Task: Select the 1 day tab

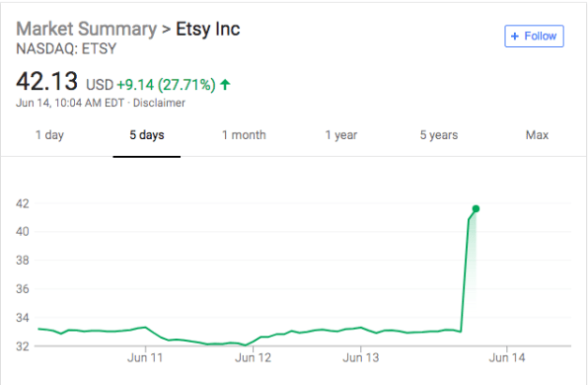Action: (x=49, y=134)
